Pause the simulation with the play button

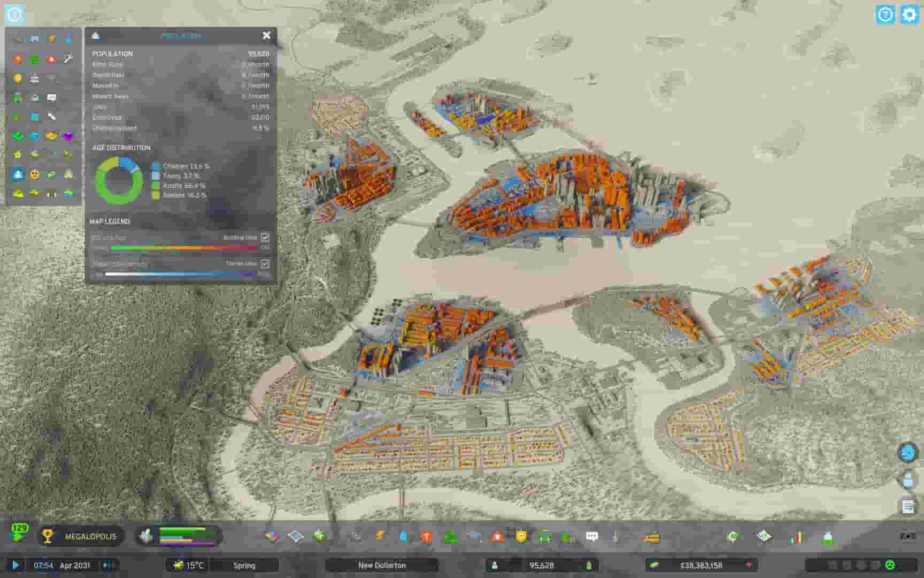coord(14,565)
